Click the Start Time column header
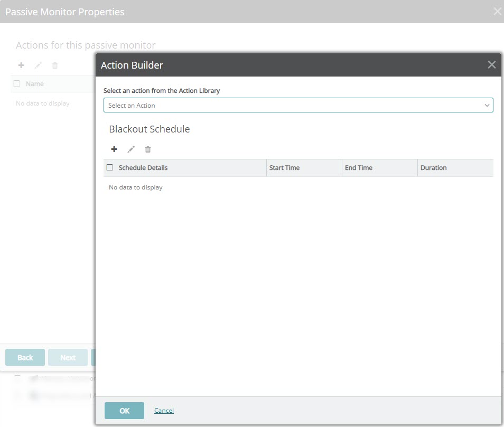Image resolution: width=504 pixels, height=427 pixels. pyautogui.click(x=284, y=167)
